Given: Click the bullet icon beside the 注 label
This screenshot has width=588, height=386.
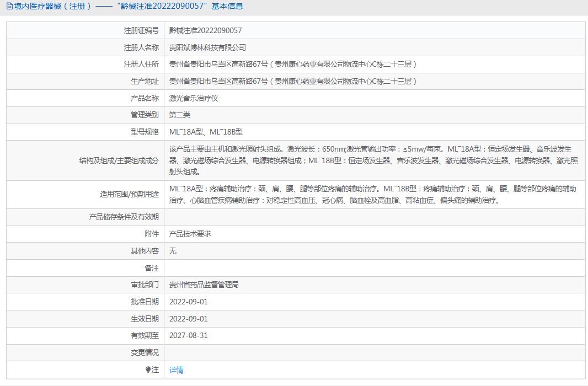Looking at the screenshot, I should [x=148, y=369].
